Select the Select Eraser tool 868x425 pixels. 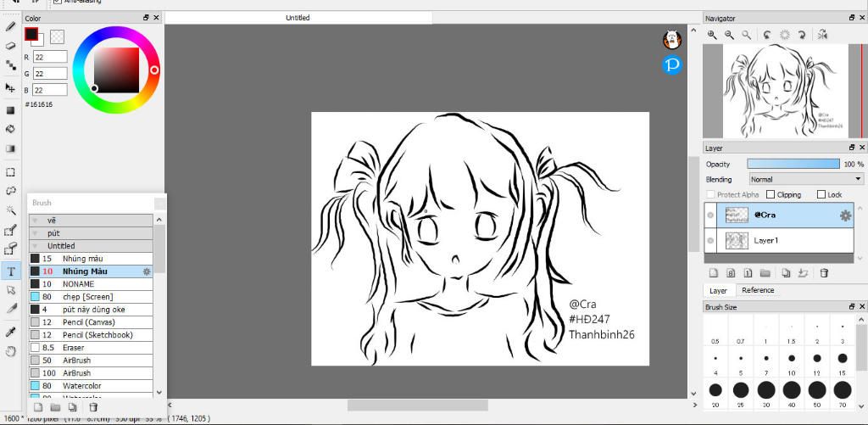click(10, 250)
